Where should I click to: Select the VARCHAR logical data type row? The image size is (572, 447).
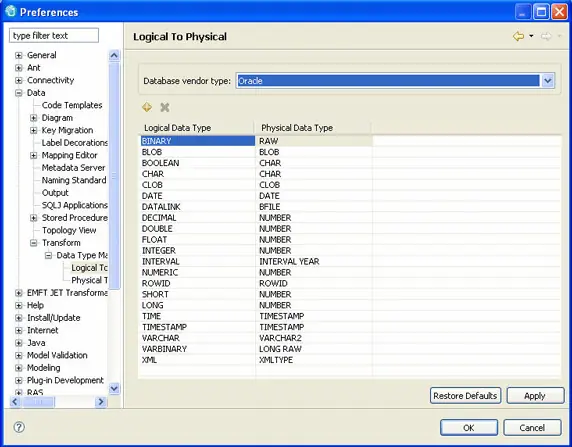click(x=198, y=338)
